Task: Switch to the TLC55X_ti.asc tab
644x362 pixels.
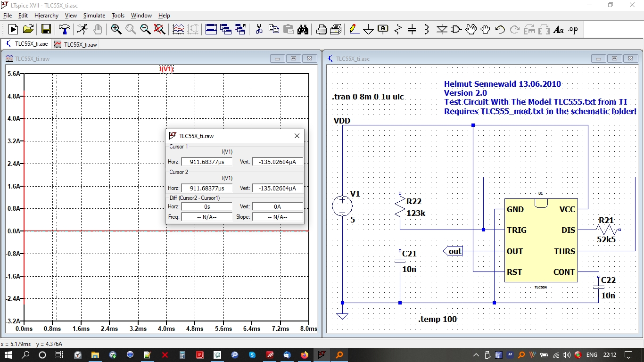Action: [x=27, y=44]
